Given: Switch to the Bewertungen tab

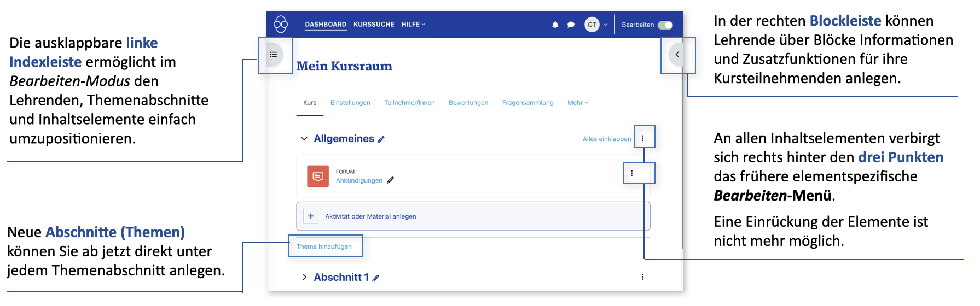Looking at the screenshot, I should click(468, 103).
